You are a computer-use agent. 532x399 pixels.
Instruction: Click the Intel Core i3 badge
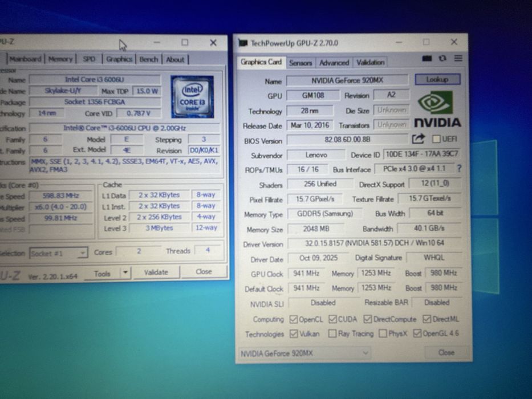point(192,97)
